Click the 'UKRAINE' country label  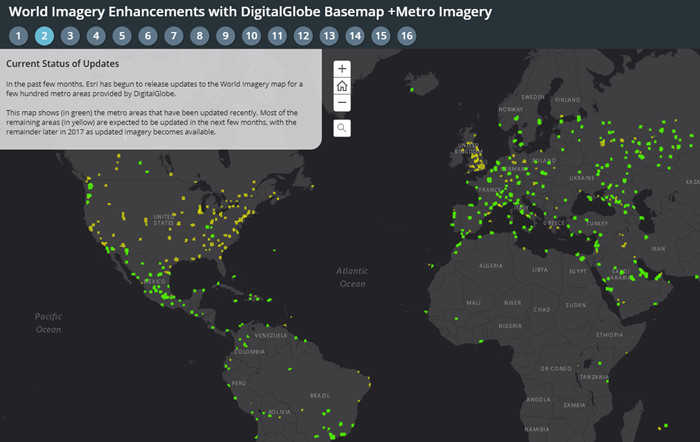[x=582, y=178]
